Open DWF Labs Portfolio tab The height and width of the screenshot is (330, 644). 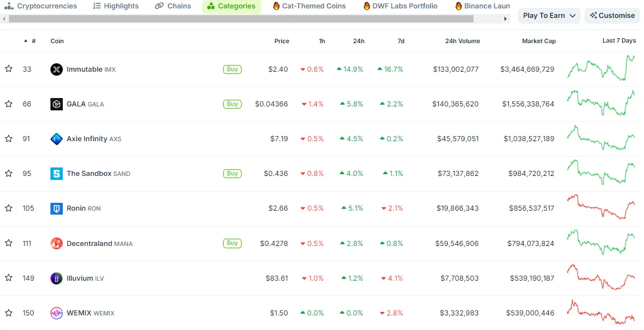[400, 6]
